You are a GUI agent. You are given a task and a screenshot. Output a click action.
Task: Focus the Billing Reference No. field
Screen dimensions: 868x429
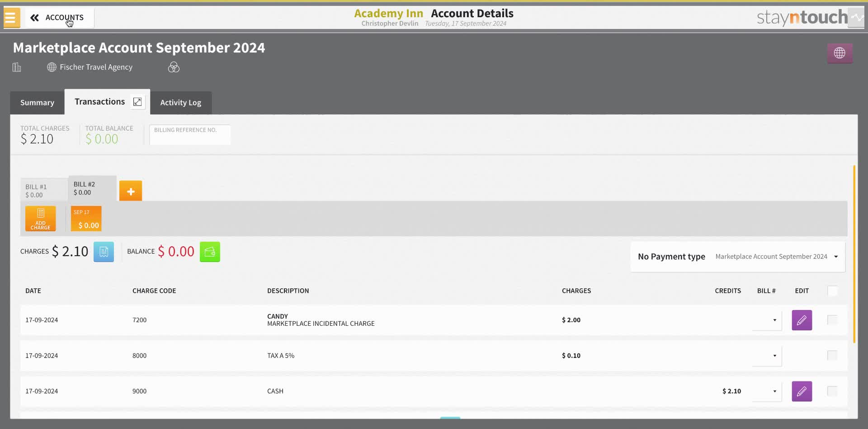coord(190,135)
